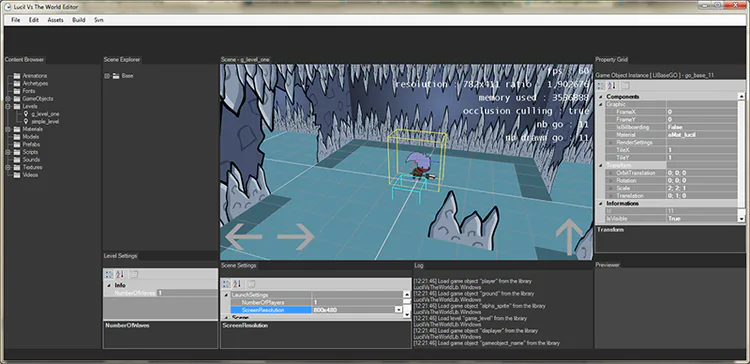750x364 pixels.
Task: Select the Scene Explorer tab
Action: (x=122, y=60)
